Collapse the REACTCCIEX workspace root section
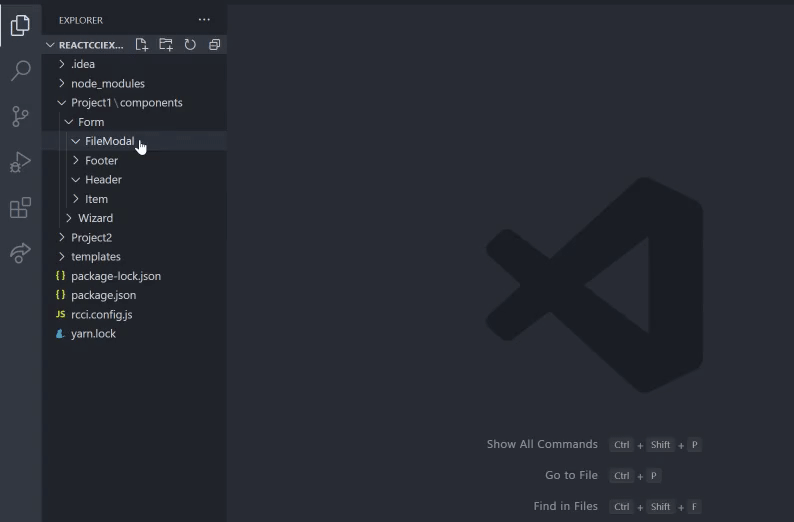 [50, 45]
